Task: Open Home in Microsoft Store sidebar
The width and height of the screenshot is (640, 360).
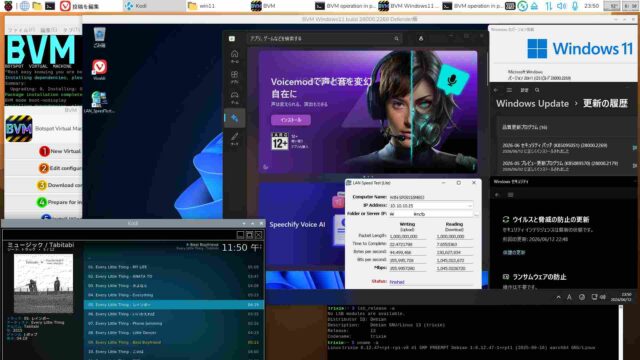Action: point(235,56)
